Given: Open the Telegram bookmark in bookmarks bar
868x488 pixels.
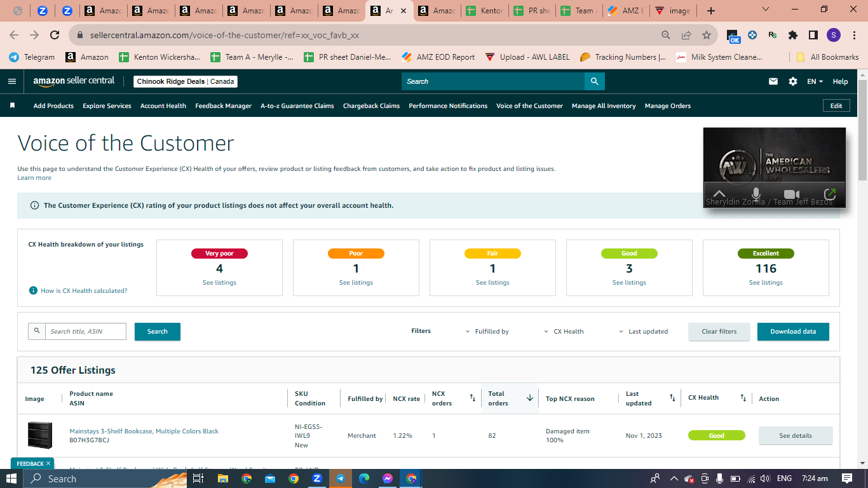Looking at the screenshot, I should 32,57.
